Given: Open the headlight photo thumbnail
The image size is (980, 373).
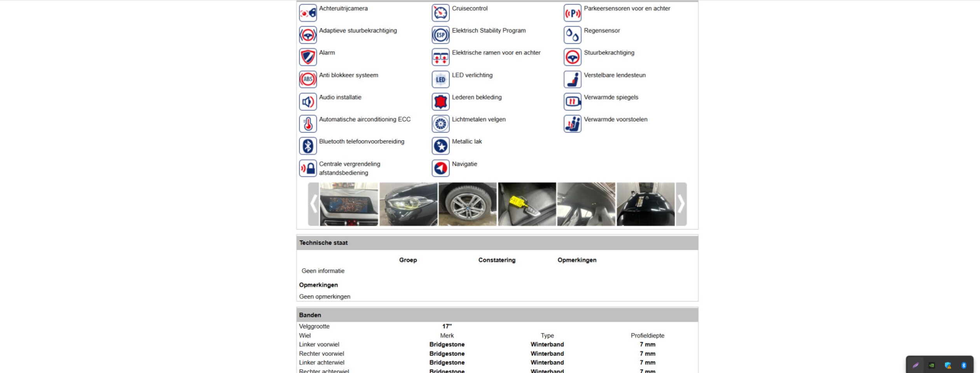Looking at the screenshot, I should tap(408, 204).
